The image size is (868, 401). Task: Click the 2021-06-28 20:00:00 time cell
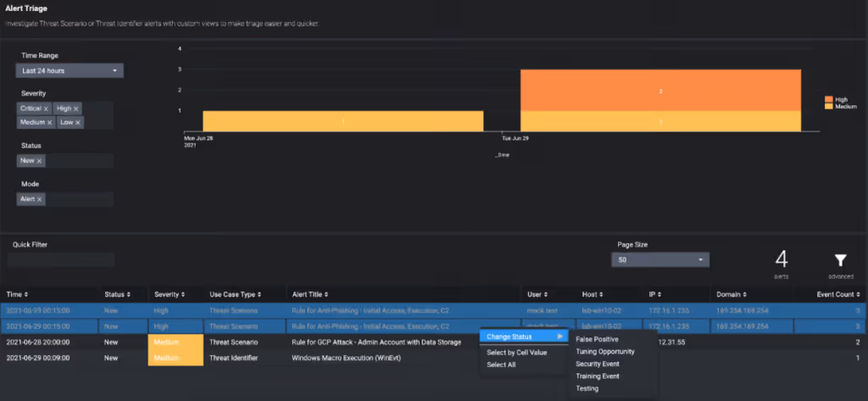37,343
